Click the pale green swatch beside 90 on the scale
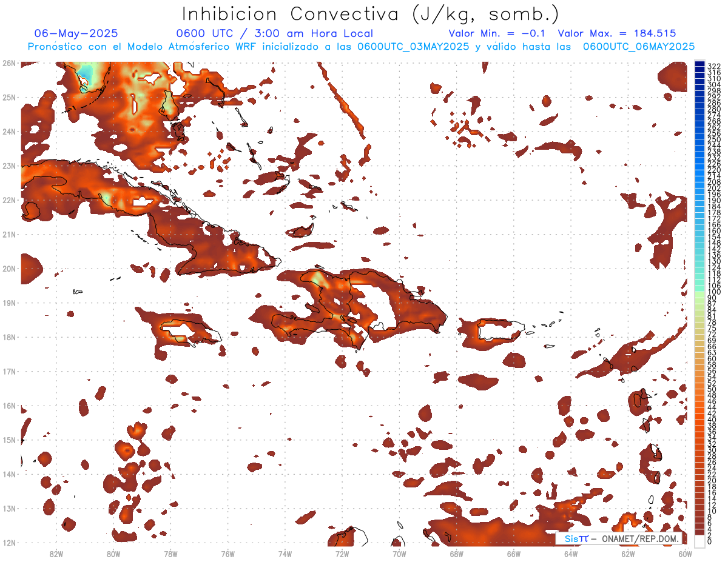The height and width of the screenshot is (562, 728). click(700, 295)
